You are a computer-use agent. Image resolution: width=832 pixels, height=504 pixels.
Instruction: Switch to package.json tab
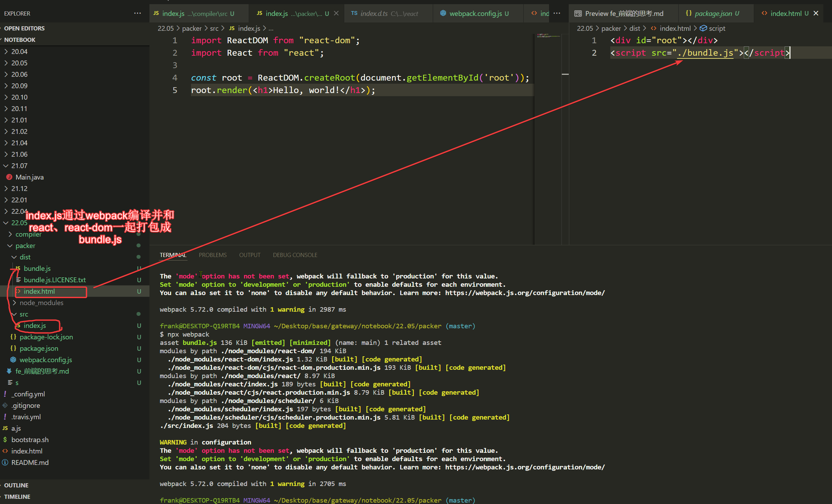(x=716, y=13)
